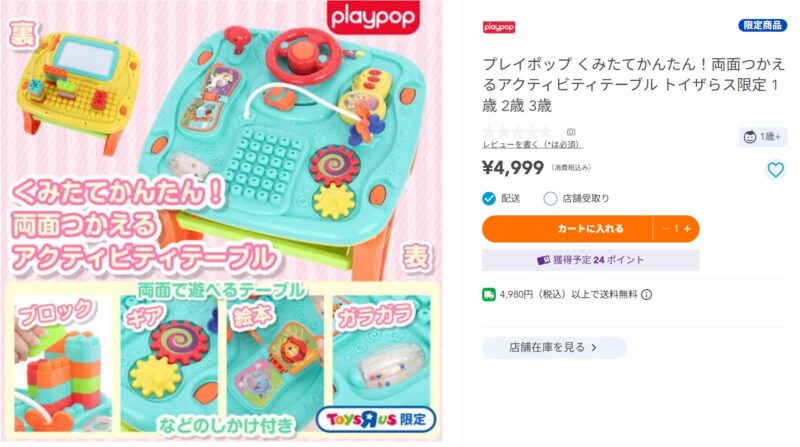Click the 1歳+ age face icon
Viewport: 800px width, 447px height.
[749, 137]
